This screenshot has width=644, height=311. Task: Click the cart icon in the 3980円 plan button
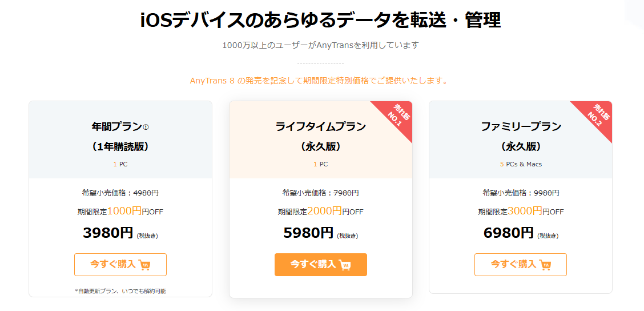pos(144,265)
